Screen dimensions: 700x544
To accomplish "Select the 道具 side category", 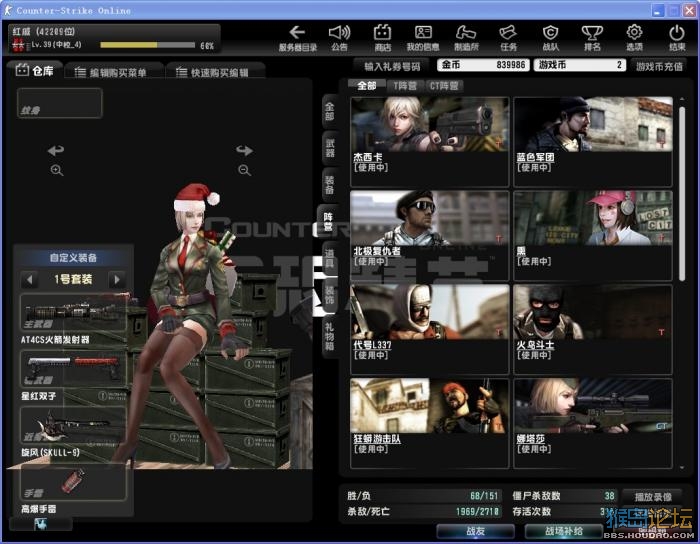I will click(x=329, y=258).
